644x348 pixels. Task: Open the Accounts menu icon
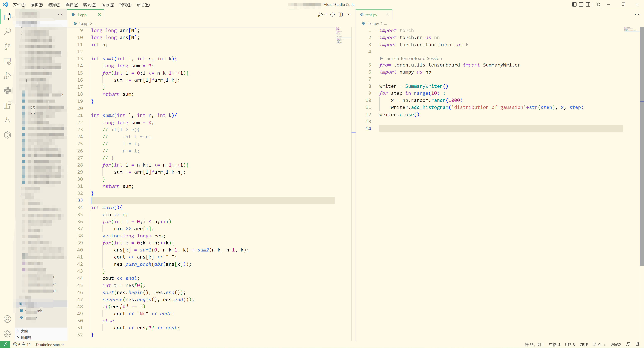point(7,319)
